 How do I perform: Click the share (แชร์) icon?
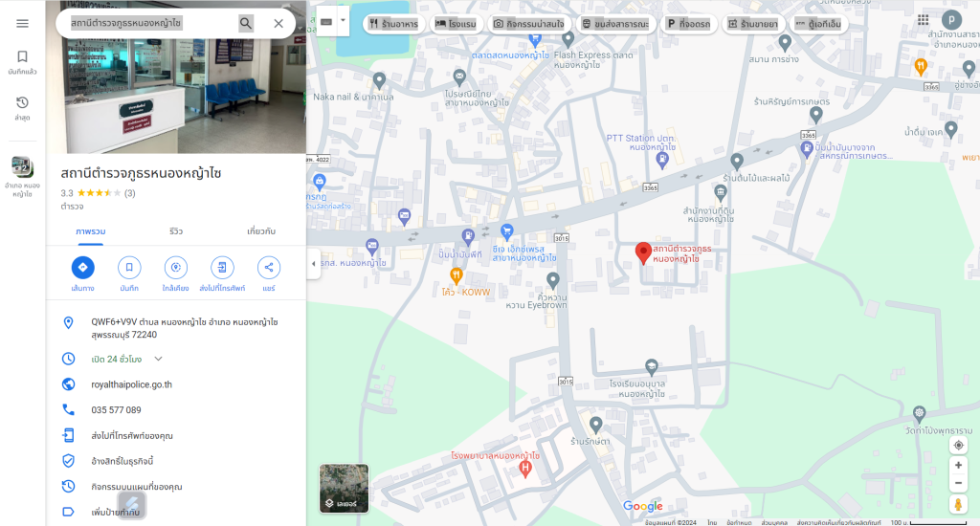268,268
